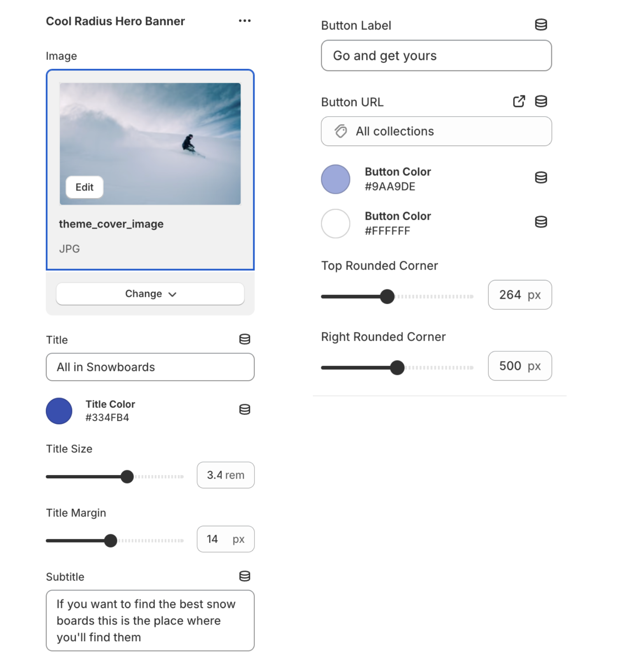This screenshot has height=657, width=644.
Task: Click the Change button below theme_cover_image
Action: [149, 294]
